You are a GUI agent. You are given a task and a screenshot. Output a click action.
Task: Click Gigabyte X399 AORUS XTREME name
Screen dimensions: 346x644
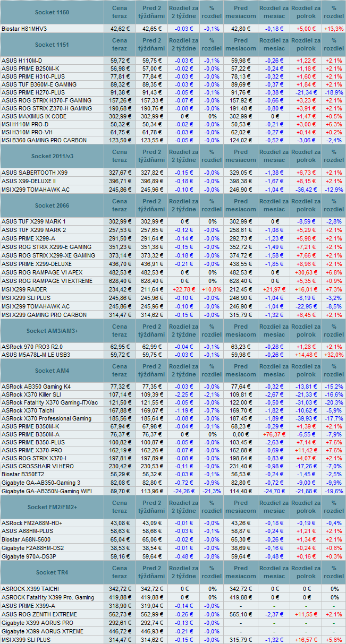click(43, 631)
